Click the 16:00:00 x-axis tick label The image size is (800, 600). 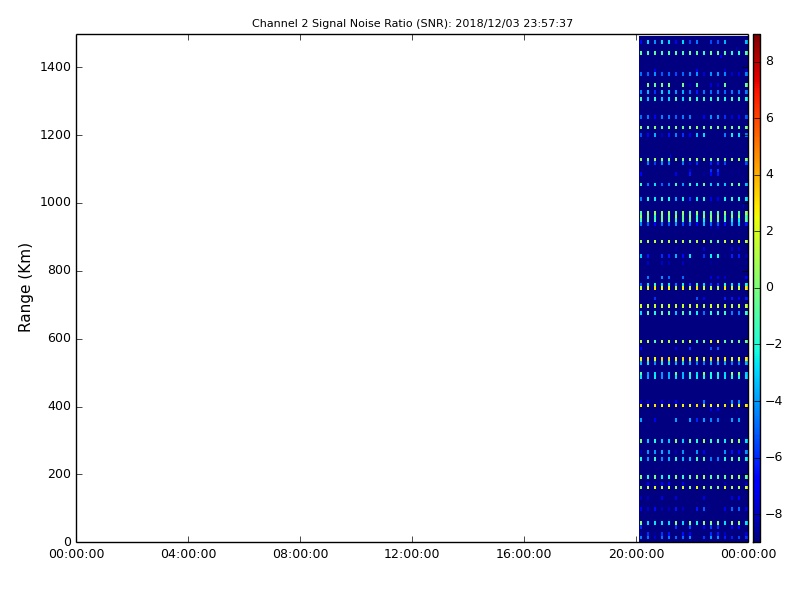[x=524, y=554]
